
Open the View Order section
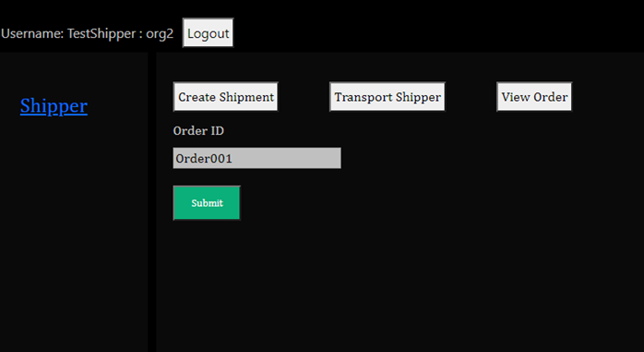click(534, 97)
